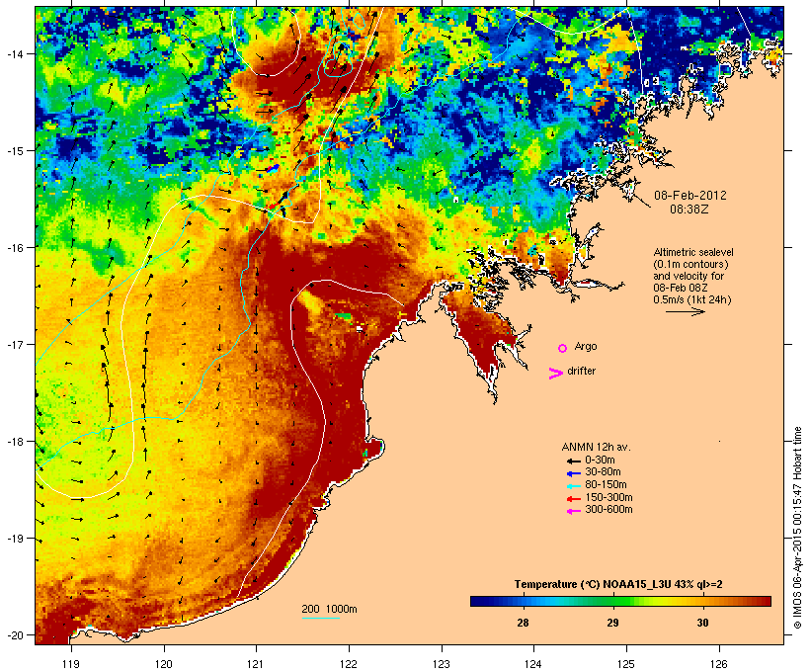This screenshot has width=810, height=672.
Task: Click the longitude axis label 122
Action: (349, 664)
